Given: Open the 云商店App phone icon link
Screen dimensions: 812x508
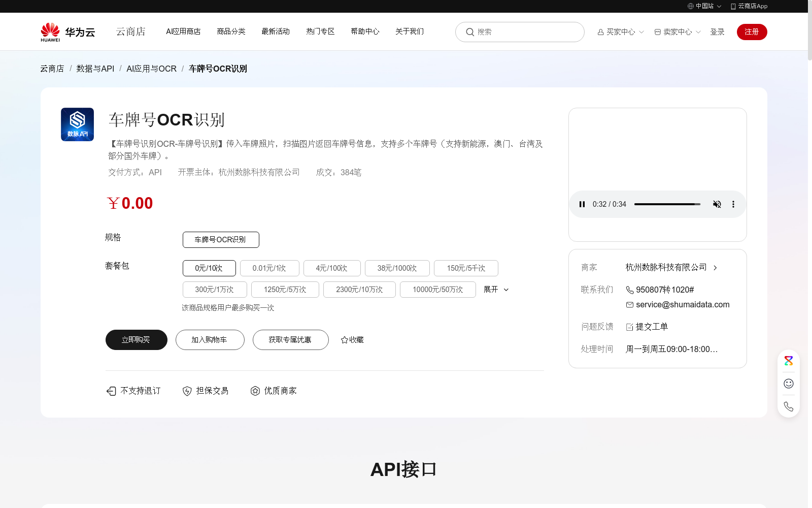Looking at the screenshot, I should point(733,6).
